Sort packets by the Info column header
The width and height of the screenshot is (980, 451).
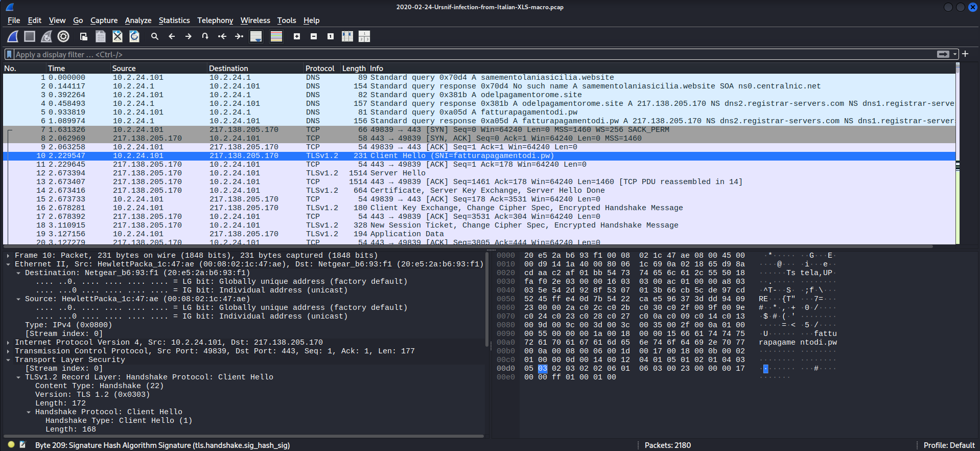[662, 68]
